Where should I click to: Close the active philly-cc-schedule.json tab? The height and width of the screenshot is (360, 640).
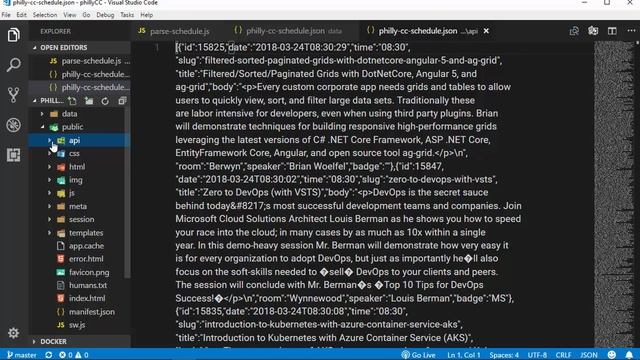(486, 31)
